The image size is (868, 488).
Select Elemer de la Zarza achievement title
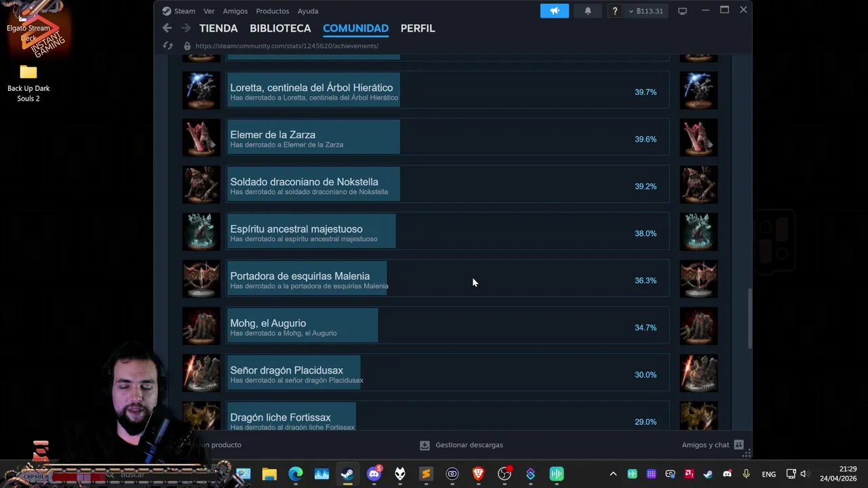(273, 134)
